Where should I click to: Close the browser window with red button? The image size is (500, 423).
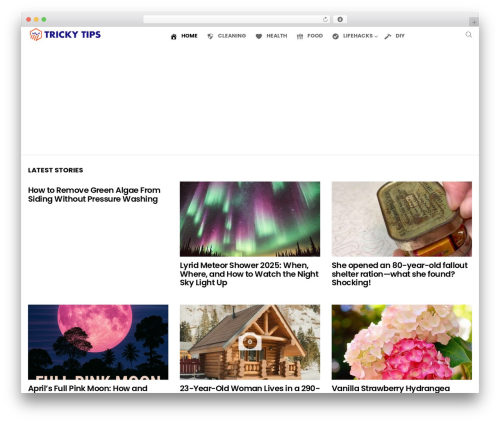(29, 20)
